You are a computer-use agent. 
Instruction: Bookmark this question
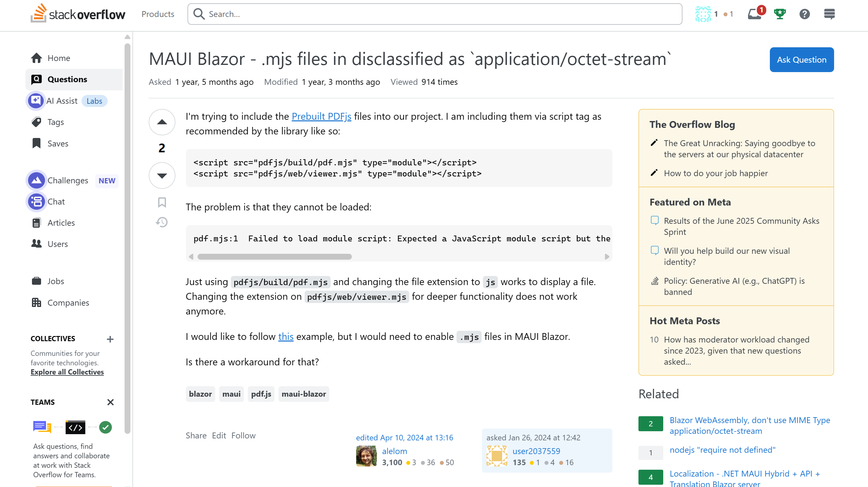pos(162,202)
